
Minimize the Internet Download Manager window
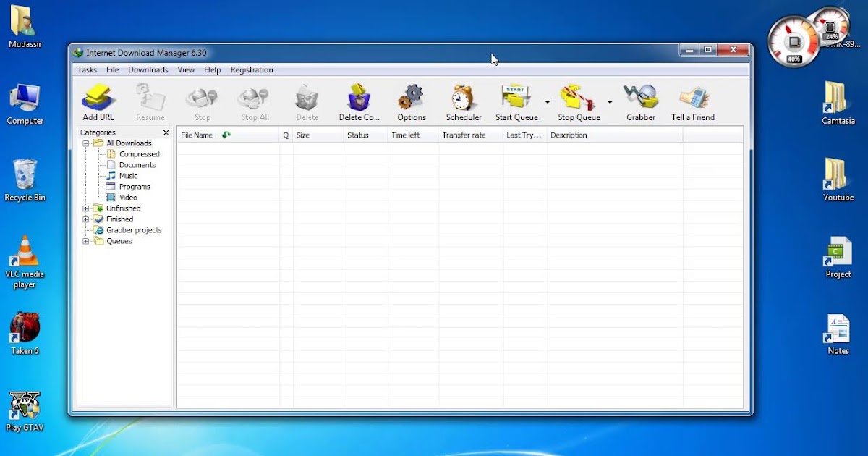pos(689,50)
